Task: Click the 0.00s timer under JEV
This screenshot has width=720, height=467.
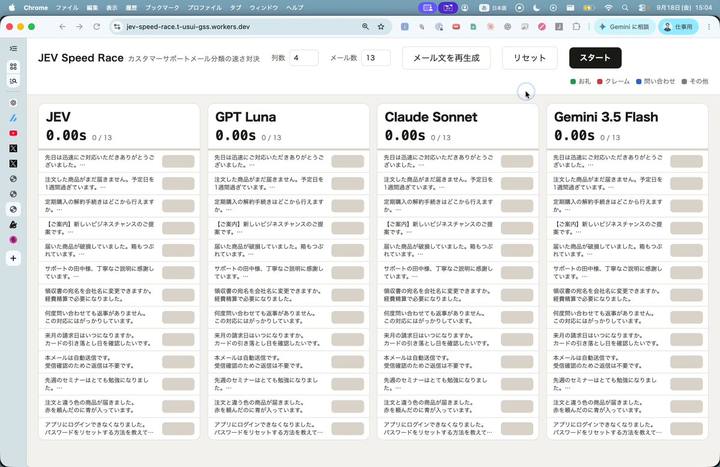Action: click(66, 135)
